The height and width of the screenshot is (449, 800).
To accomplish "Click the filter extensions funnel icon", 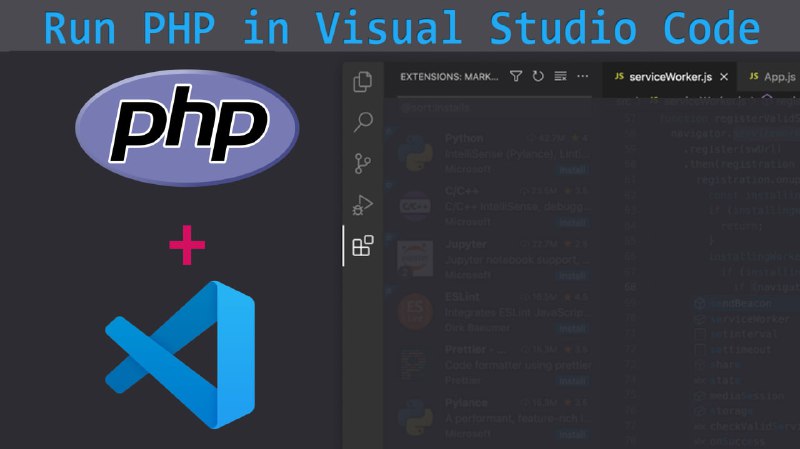I will 516,77.
